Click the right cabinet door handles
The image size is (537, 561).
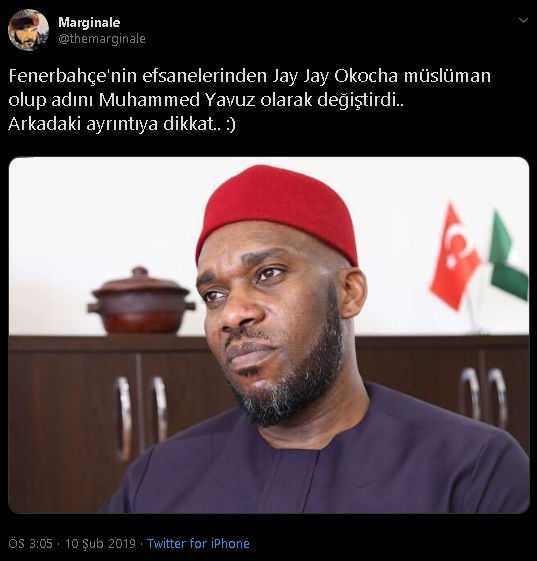(484, 399)
